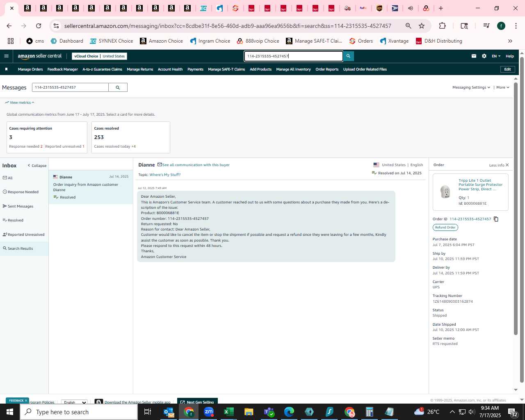525x420 pixels.
Task: Open the mail envelope icon in header
Action: click(x=474, y=56)
